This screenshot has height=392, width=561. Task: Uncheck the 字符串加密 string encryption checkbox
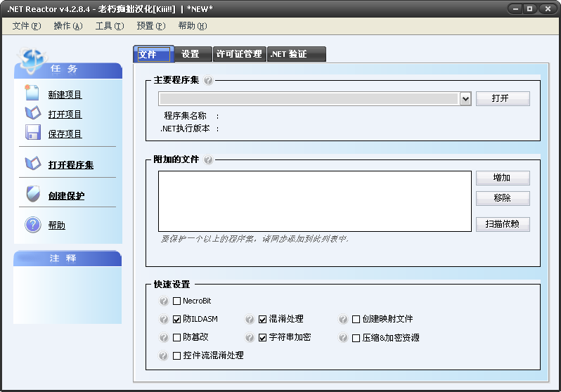(263, 338)
